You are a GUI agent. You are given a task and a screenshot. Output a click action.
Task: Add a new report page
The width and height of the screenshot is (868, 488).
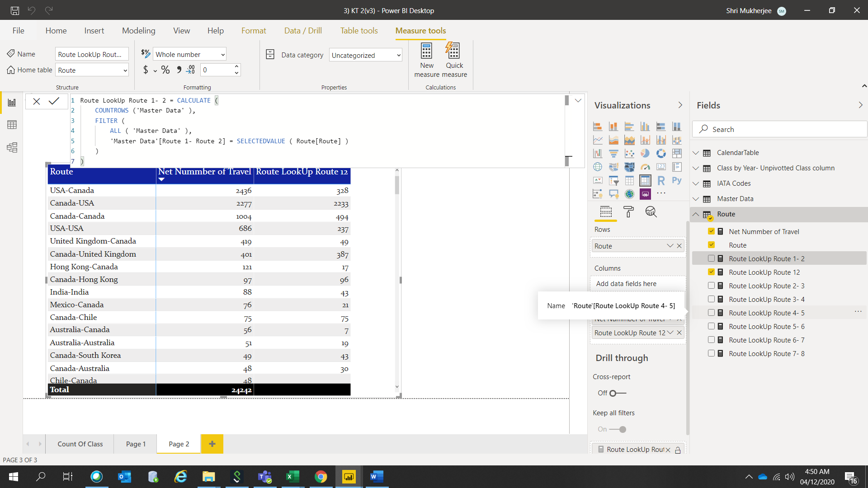(212, 444)
